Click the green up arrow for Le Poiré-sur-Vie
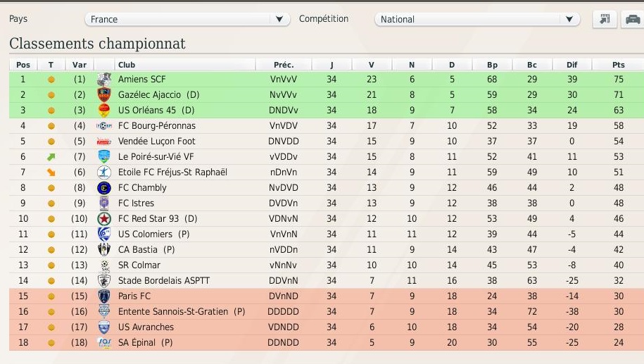This screenshot has height=364, width=644. [51, 157]
